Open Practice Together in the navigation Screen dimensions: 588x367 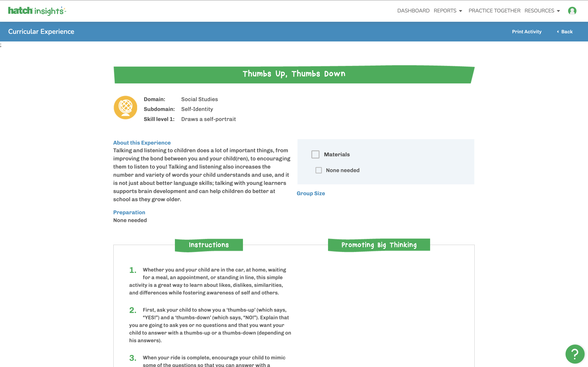[x=494, y=11]
